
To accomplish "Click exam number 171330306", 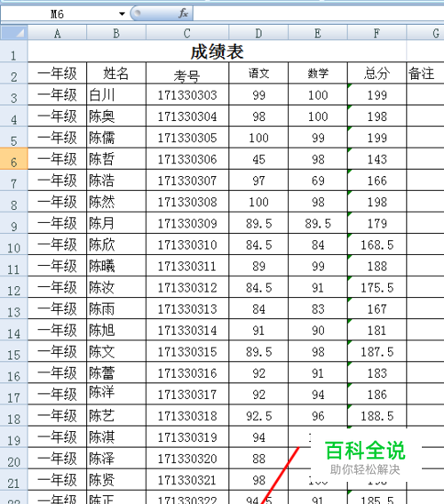I will 187,159.
